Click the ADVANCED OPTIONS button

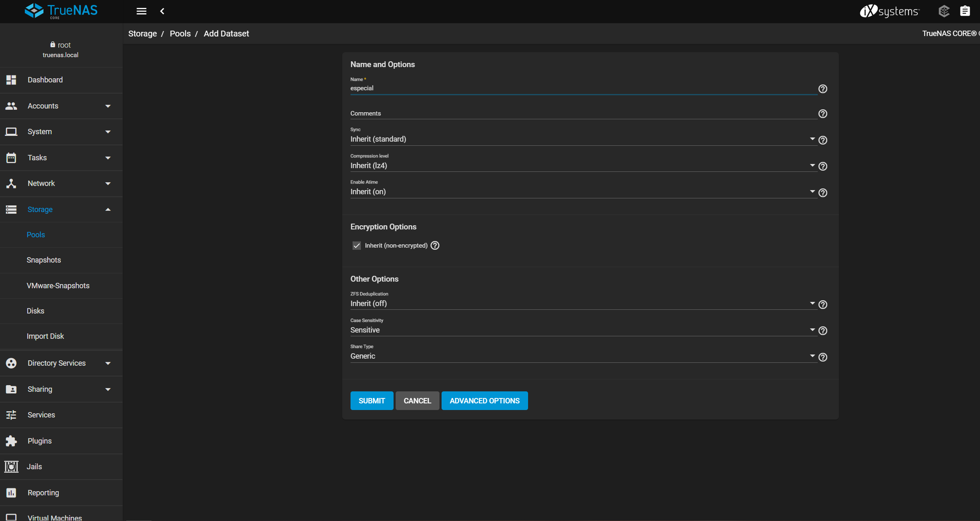click(x=485, y=401)
